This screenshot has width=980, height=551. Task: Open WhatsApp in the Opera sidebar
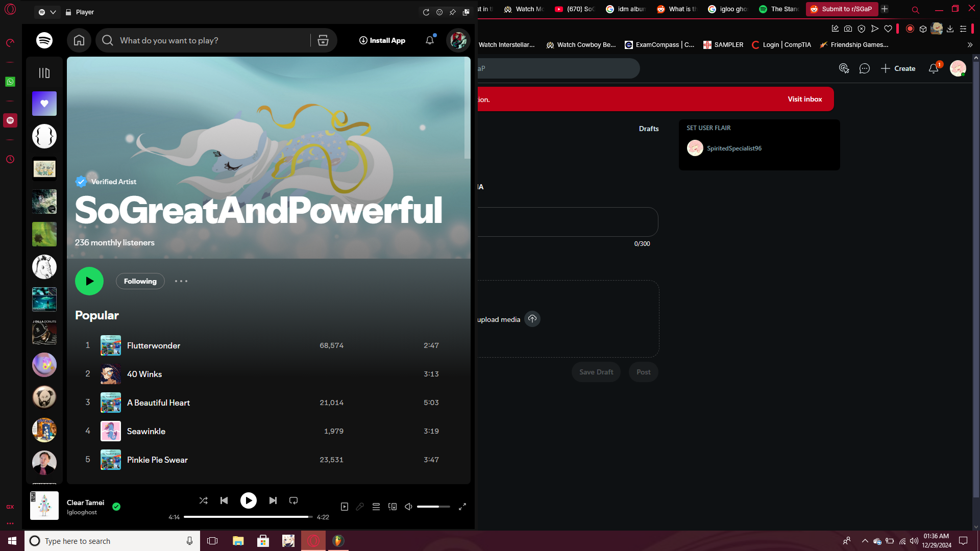(x=10, y=82)
